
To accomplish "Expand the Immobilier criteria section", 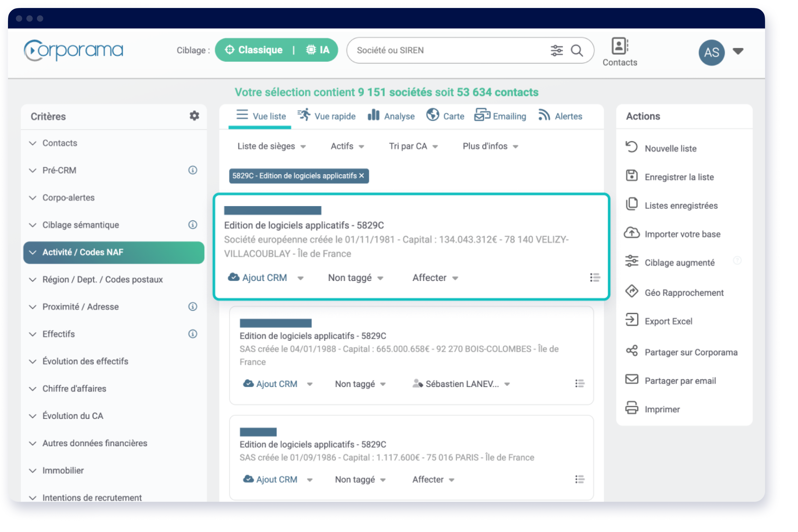I will click(x=114, y=470).
